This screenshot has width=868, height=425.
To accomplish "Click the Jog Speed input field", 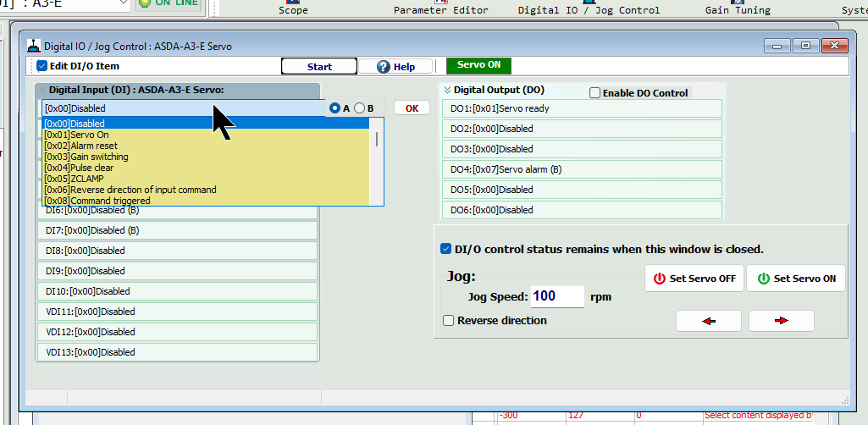I will pyautogui.click(x=557, y=296).
